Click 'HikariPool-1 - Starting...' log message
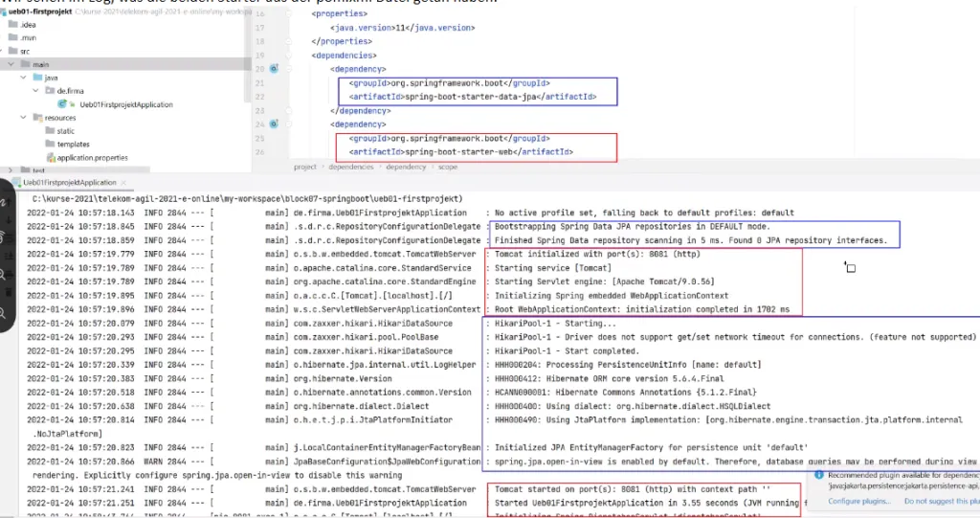Screen dimensions: 980x518 555,324
